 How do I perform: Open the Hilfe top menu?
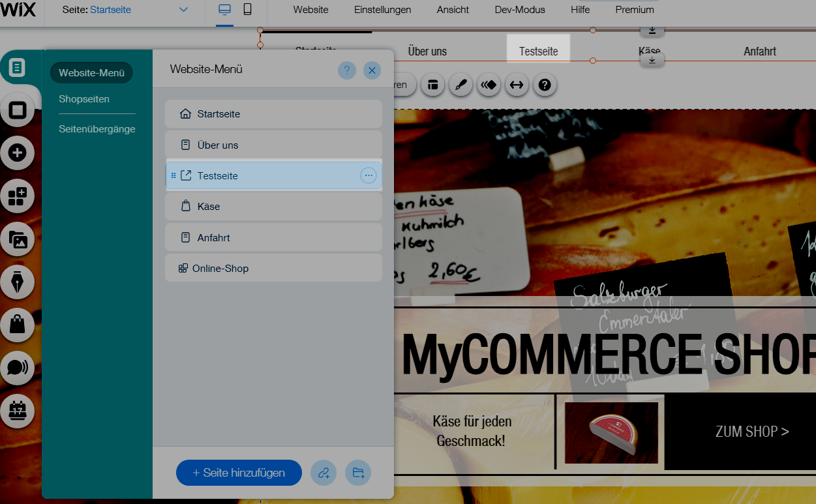[x=580, y=10]
